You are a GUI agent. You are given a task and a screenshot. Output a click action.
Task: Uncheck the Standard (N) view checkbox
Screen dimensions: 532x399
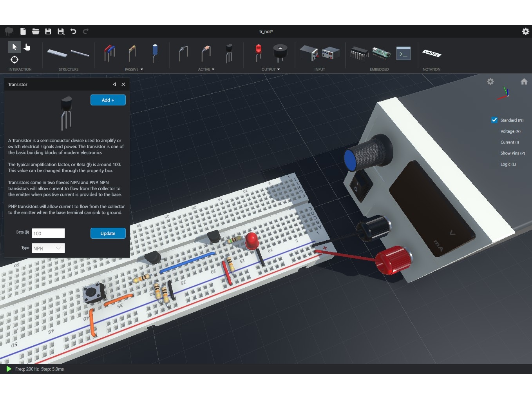tap(494, 120)
